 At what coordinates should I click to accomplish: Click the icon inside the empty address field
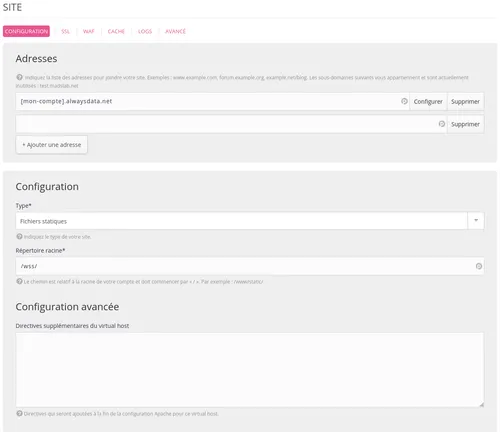pyautogui.click(x=442, y=124)
